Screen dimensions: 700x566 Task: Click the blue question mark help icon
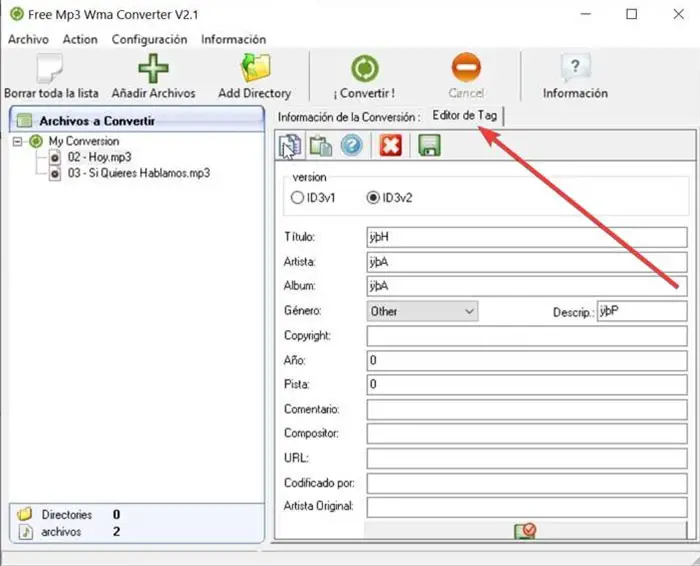(351, 146)
